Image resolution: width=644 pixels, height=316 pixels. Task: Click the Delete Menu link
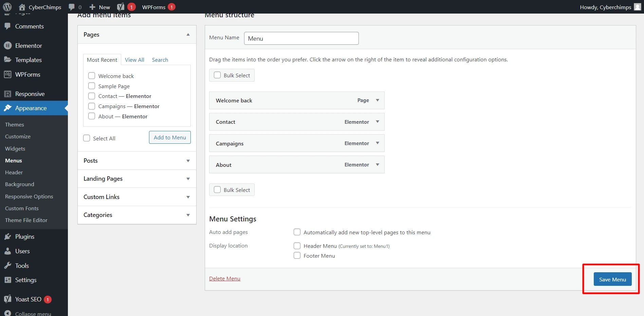pos(225,278)
